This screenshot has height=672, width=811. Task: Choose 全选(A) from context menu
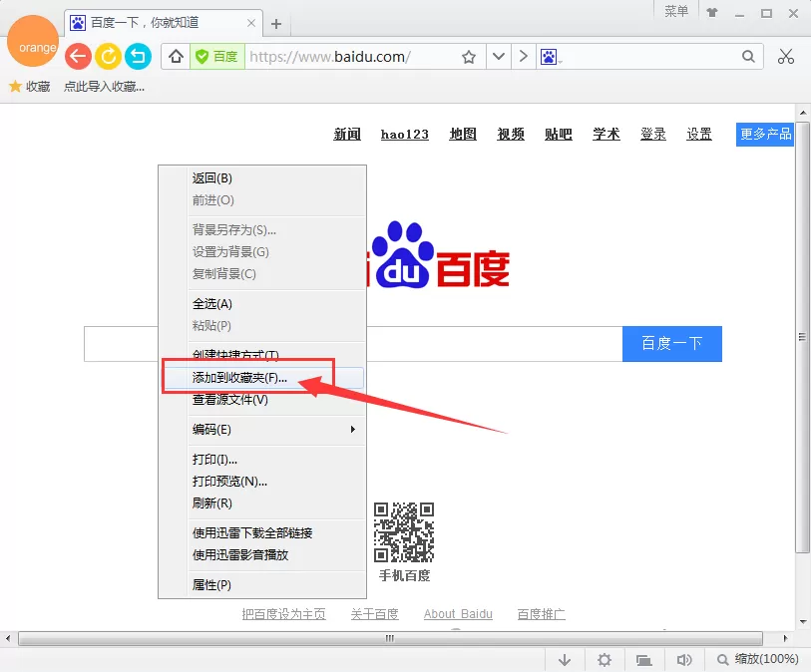pyautogui.click(x=262, y=304)
